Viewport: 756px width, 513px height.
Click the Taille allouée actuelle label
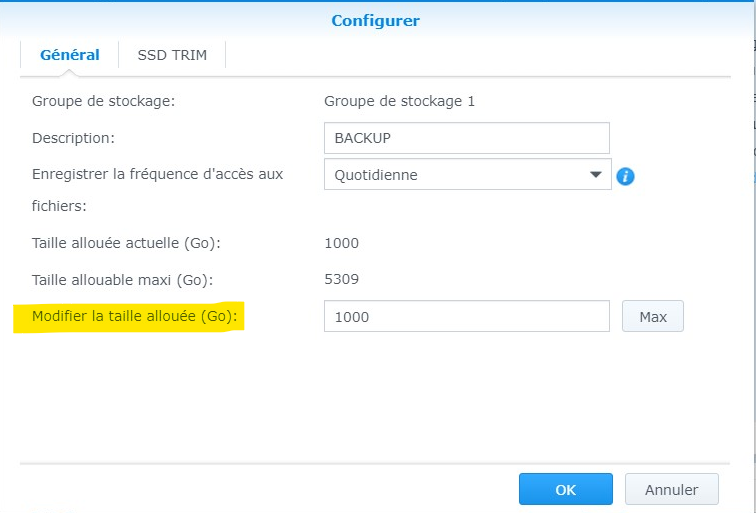point(126,243)
